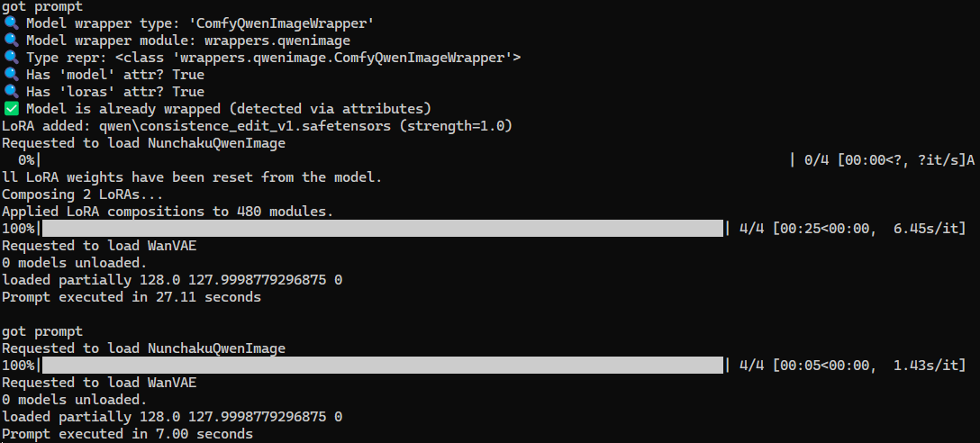
Task: Click the magnifier icon beside "Has 'loras' attr"
Action: click(11, 92)
